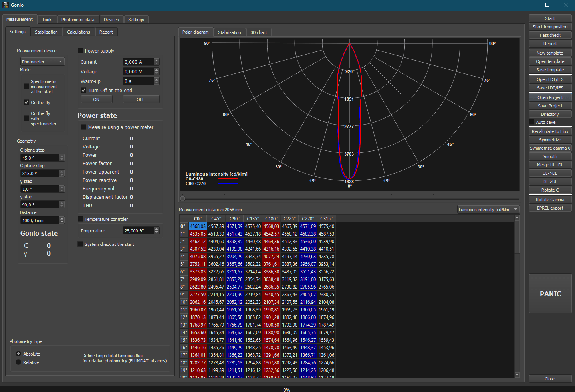Image resolution: width=575 pixels, height=392 pixels.
Task: Select Relative photometry type
Action: click(18, 362)
